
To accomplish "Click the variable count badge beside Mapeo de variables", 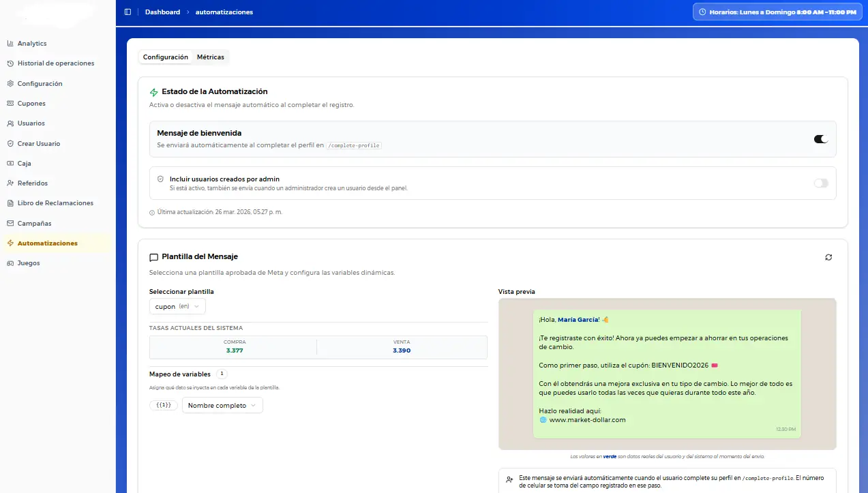I will click(222, 374).
